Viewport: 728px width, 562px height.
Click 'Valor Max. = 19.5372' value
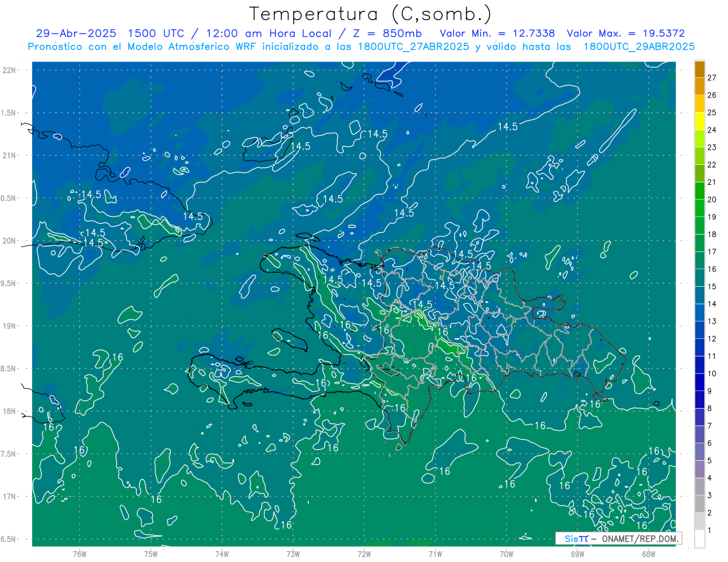626,34
